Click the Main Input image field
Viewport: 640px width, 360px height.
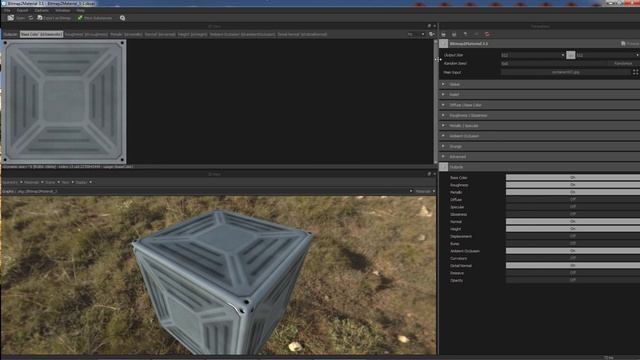pyautogui.click(x=566, y=72)
